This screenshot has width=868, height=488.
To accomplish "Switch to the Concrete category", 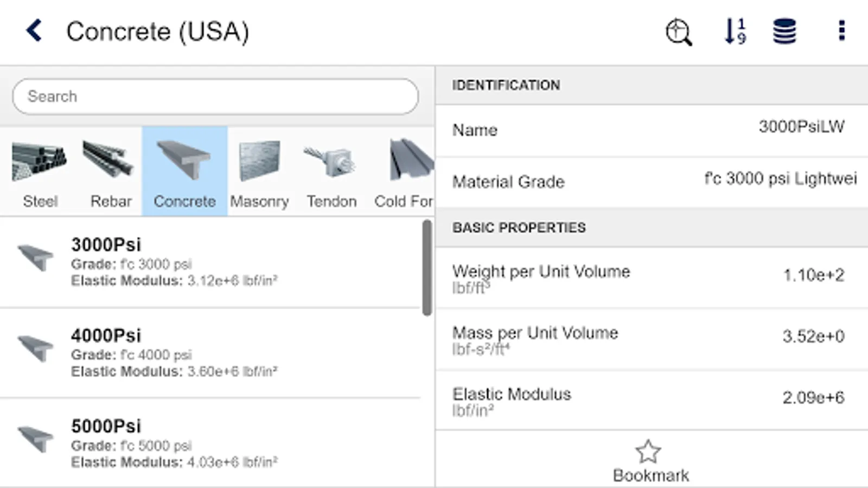I will coord(184,172).
